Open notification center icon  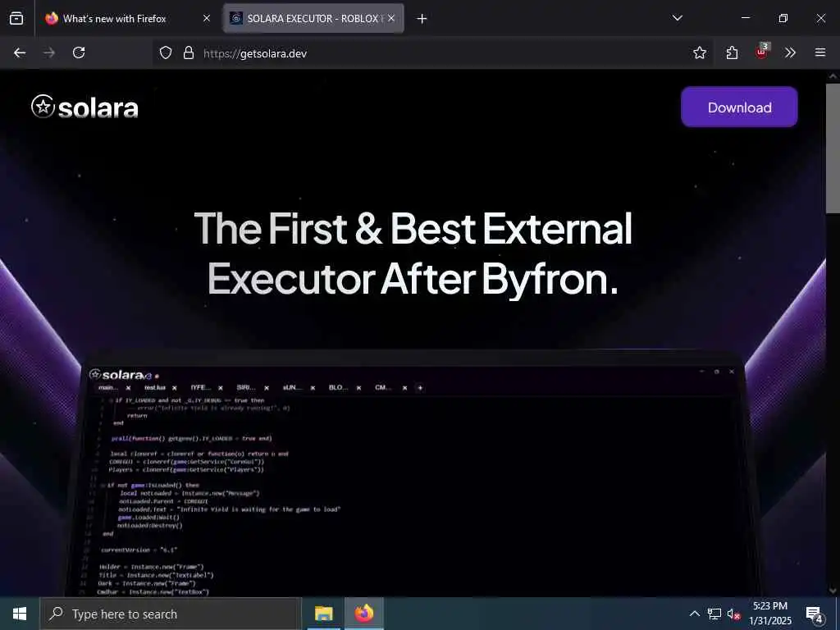pos(815,614)
